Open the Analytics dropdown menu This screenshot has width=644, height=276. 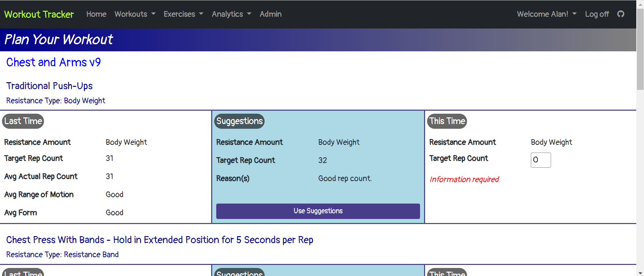point(231,14)
